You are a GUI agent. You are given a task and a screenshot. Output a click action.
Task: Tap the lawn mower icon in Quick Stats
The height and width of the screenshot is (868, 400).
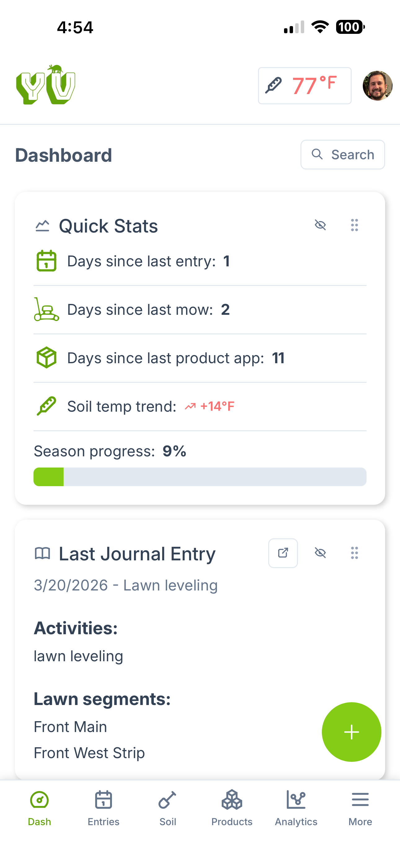(47, 309)
